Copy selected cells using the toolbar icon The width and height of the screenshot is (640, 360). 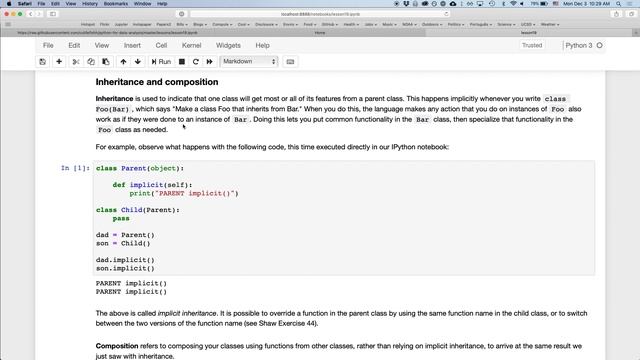point(91,62)
